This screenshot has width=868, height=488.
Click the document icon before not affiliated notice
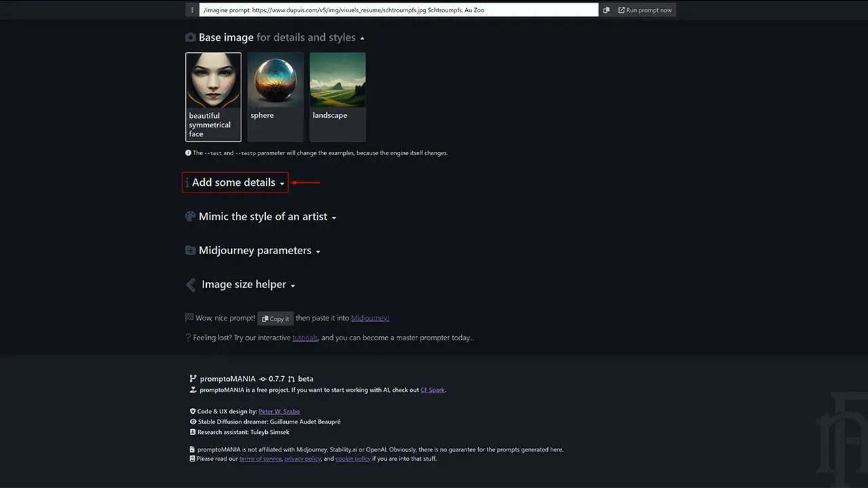pyautogui.click(x=193, y=449)
